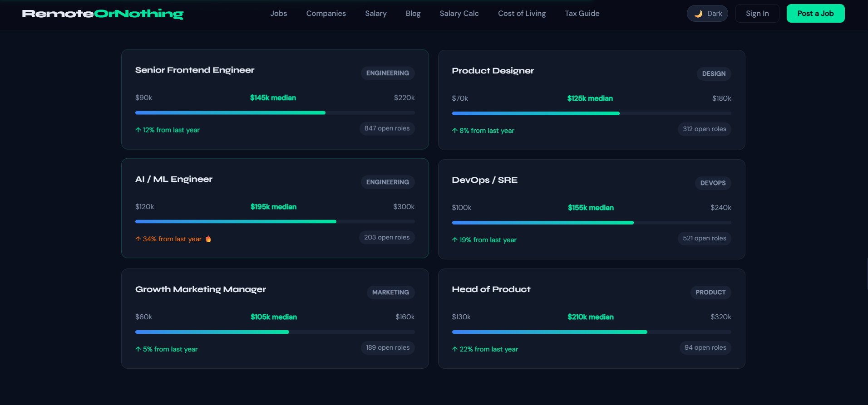Click the Sign In button
Image resolution: width=868 pixels, height=405 pixels.
[757, 14]
